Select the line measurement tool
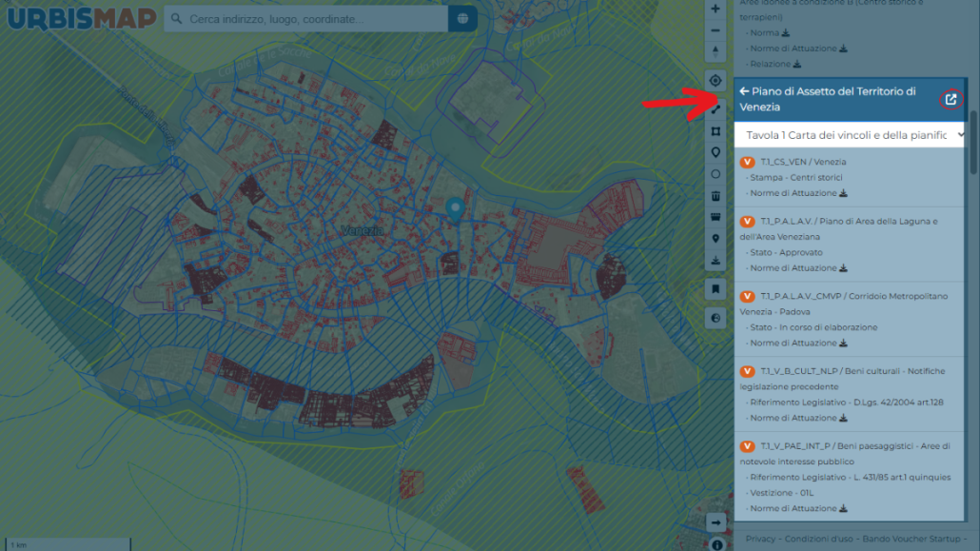 tap(716, 110)
